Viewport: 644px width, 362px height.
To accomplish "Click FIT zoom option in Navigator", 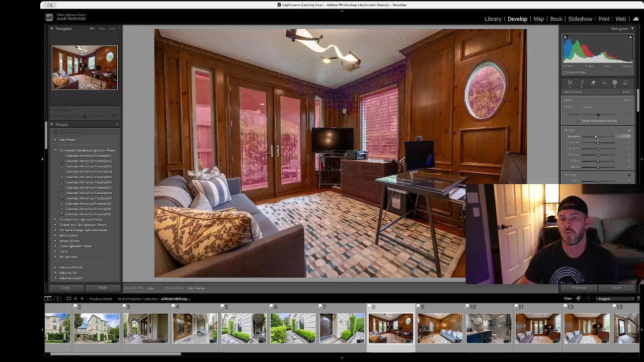I will click(92, 29).
